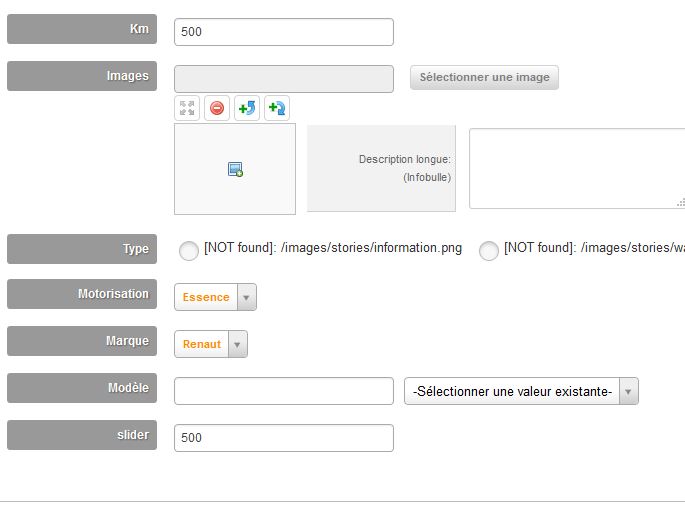Click the text area resize grip corner
The height and width of the screenshot is (510, 685).
[681, 203]
